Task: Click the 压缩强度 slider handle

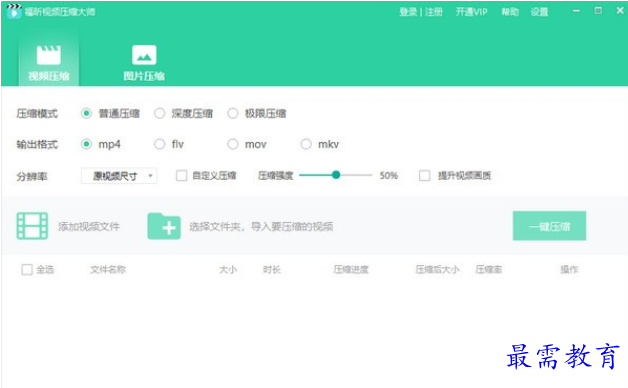Action: pos(336,175)
